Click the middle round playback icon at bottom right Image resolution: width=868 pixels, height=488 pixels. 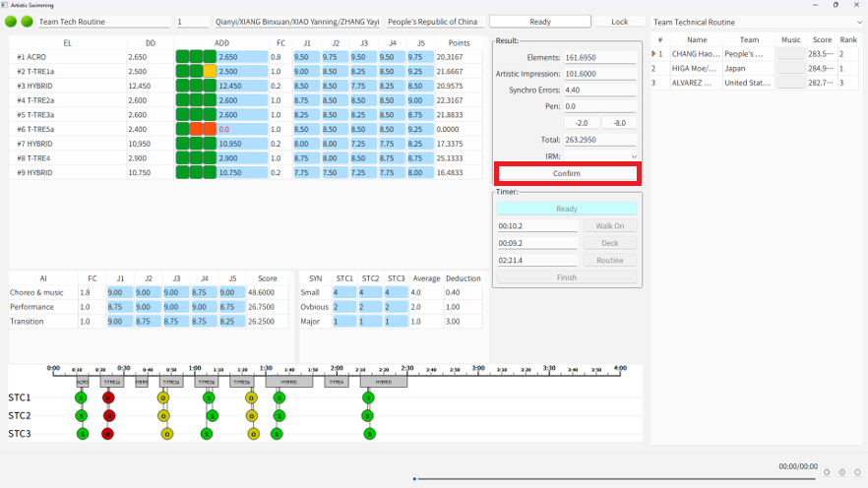pos(842,472)
